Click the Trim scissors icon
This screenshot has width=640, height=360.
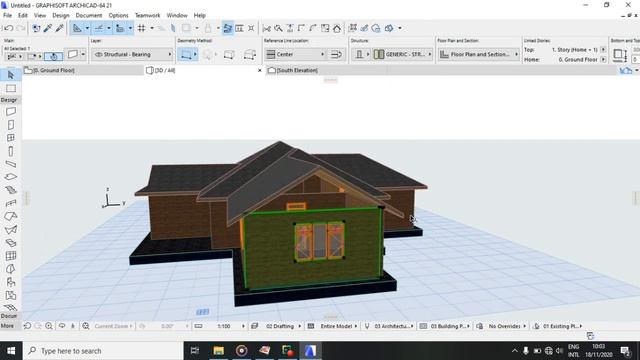(x=267, y=28)
